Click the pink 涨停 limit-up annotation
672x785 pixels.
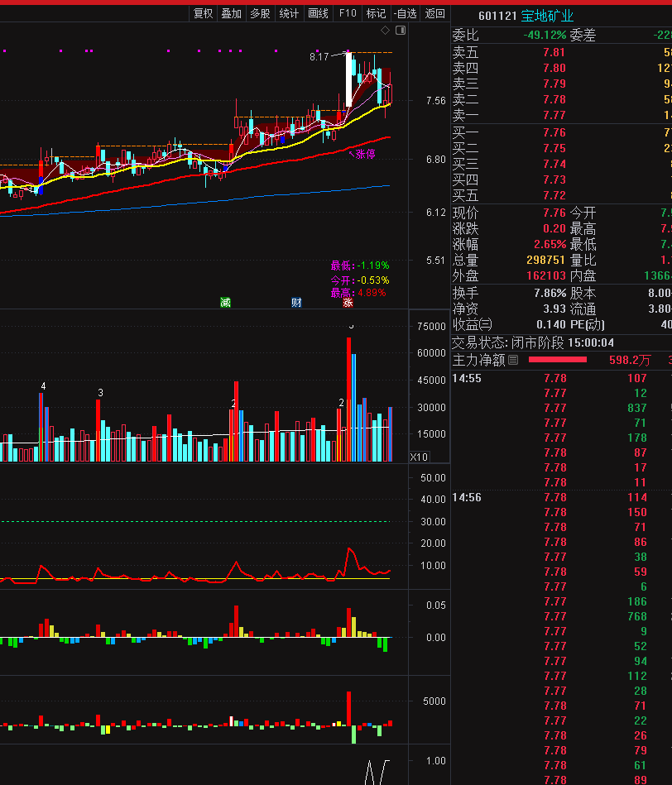(x=362, y=154)
